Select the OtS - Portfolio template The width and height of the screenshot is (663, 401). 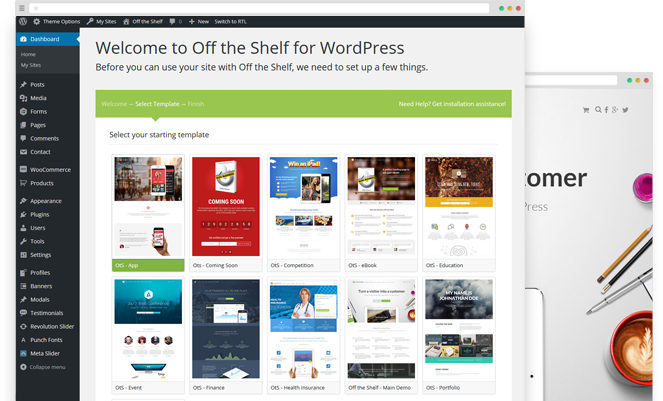[459, 335]
